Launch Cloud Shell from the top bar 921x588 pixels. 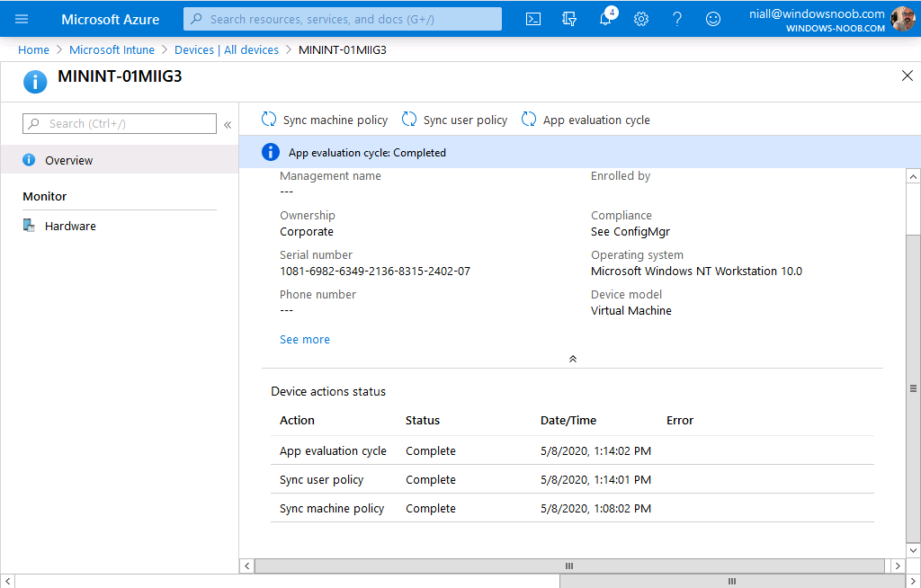[532, 20]
